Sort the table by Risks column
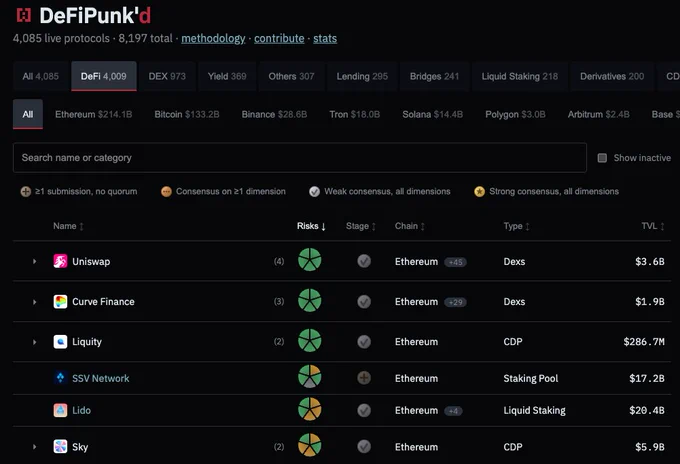 311,226
